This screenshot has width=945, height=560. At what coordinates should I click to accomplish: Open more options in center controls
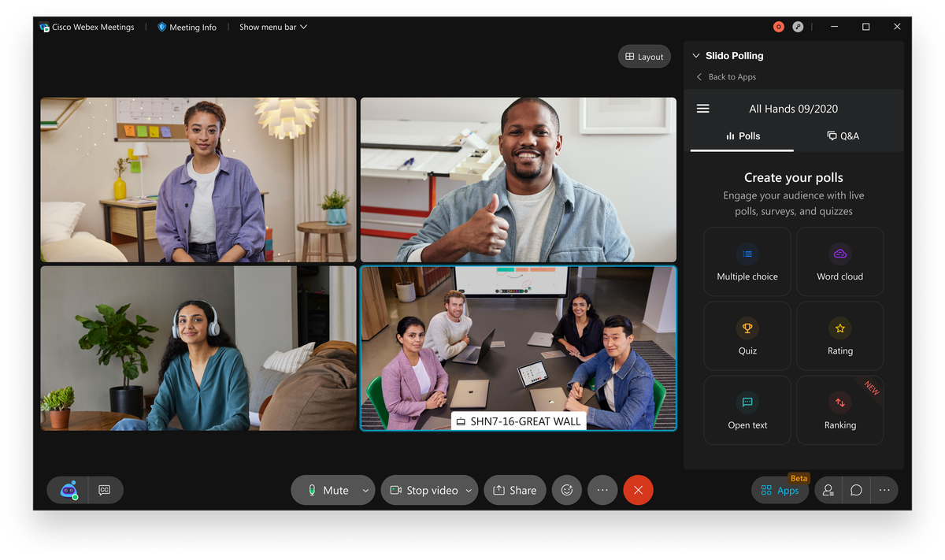(602, 490)
